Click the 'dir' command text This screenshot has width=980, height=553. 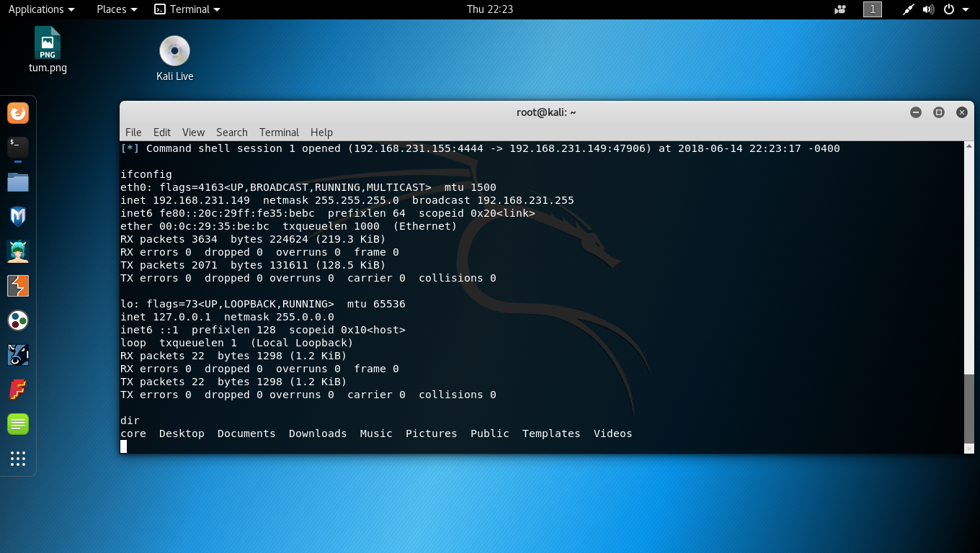pyautogui.click(x=130, y=421)
